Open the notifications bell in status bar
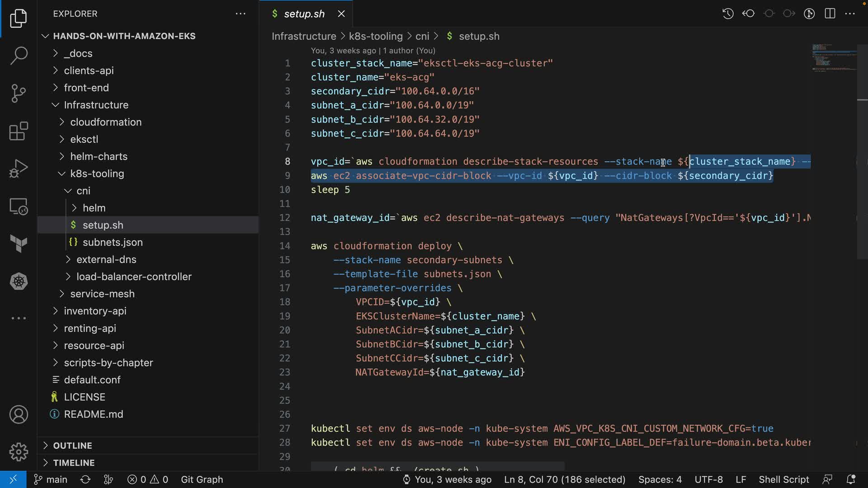 (x=851, y=479)
